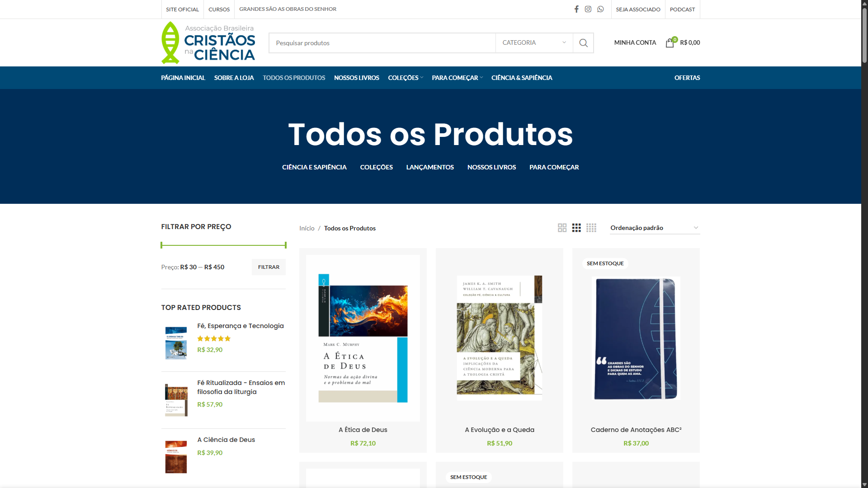This screenshot has height=488, width=868.
Task: Click the right price slider handle
Action: (x=285, y=245)
